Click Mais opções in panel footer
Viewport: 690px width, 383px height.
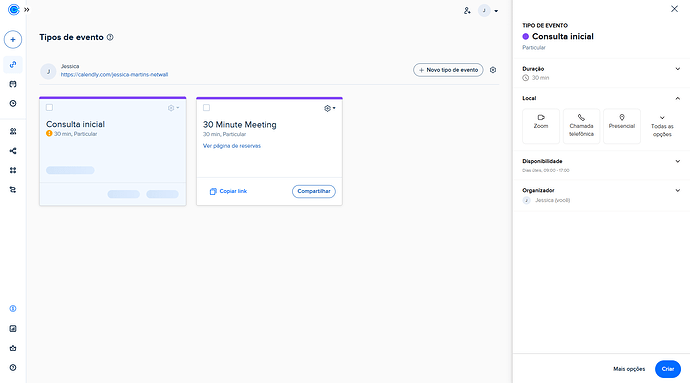click(x=629, y=369)
